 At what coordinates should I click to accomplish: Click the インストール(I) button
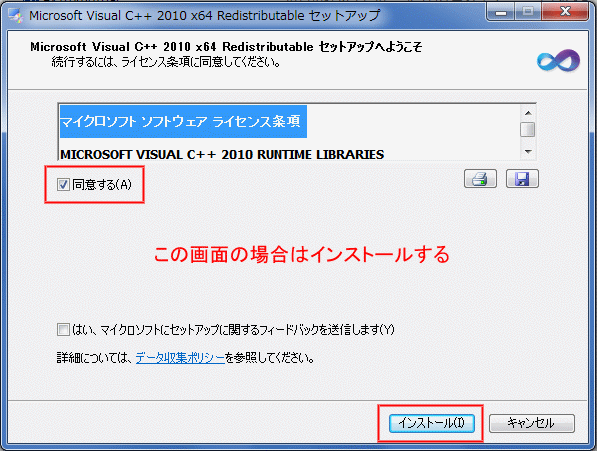point(432,423)
